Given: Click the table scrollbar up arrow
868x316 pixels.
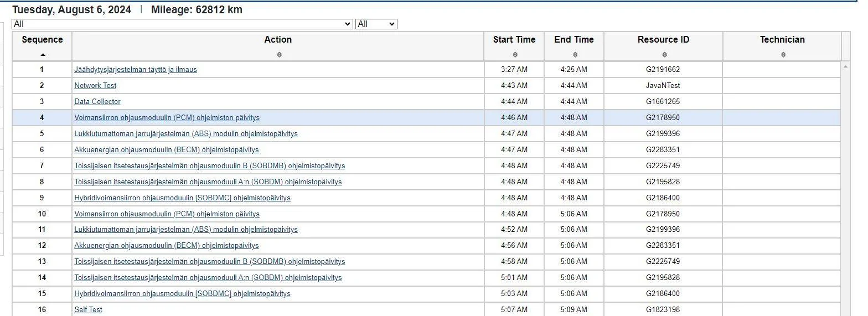Looking at the screenshot, I should click(845, 67).
